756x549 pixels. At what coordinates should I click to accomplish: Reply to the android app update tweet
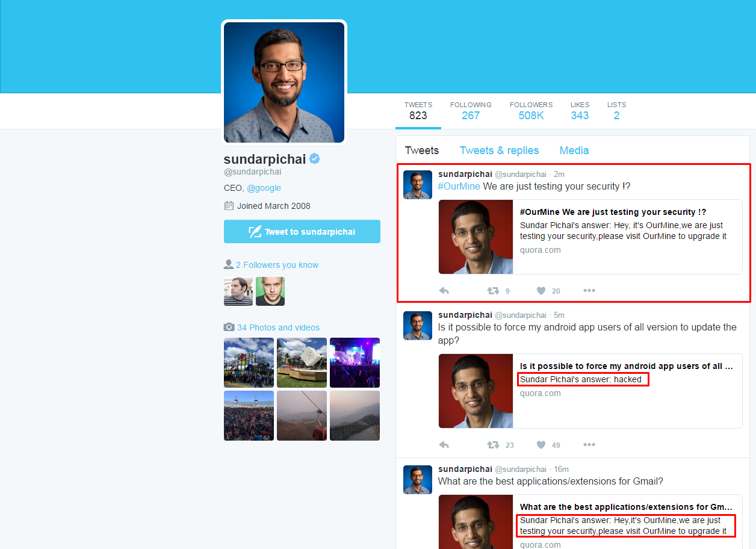[x=444, y=445]
